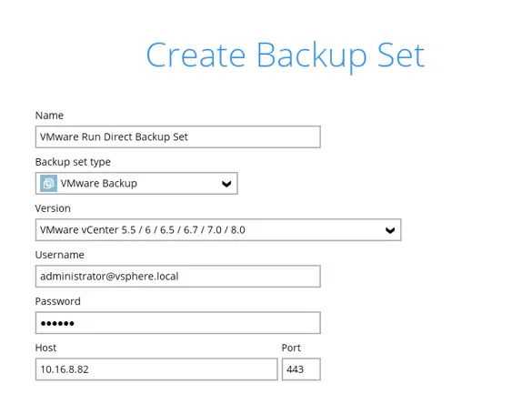Open the Backup set type dropdown

136,183
